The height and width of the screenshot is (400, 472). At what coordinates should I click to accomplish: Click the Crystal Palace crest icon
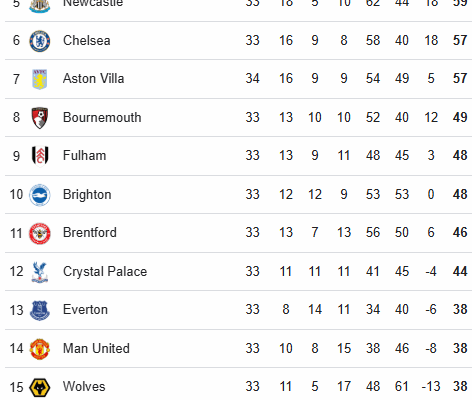point(40,272)
